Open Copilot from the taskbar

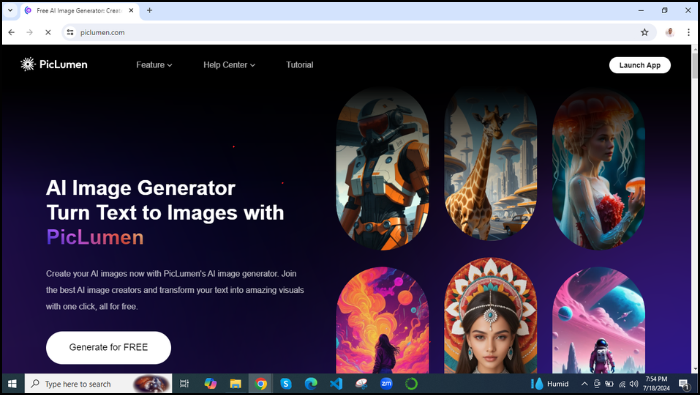(210, 384)
